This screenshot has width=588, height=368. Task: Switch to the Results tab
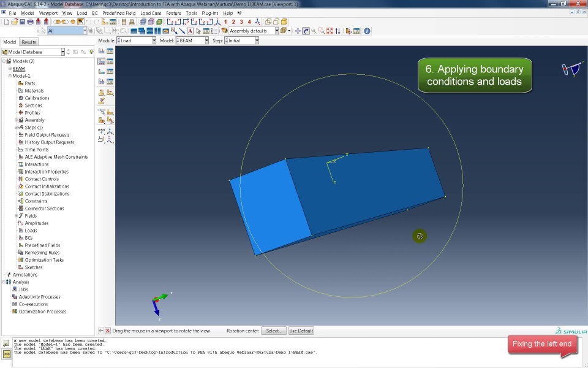click(x=29, y=42)
